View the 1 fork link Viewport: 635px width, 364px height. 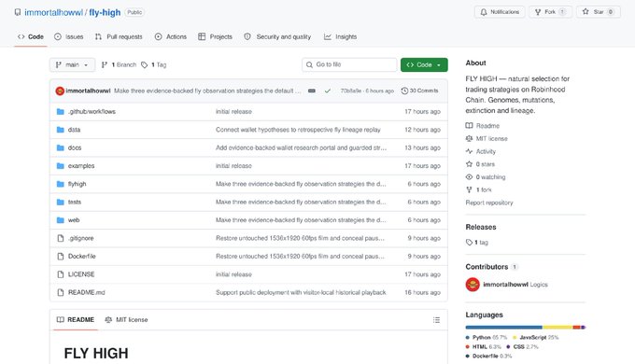[x=479, y=189]
